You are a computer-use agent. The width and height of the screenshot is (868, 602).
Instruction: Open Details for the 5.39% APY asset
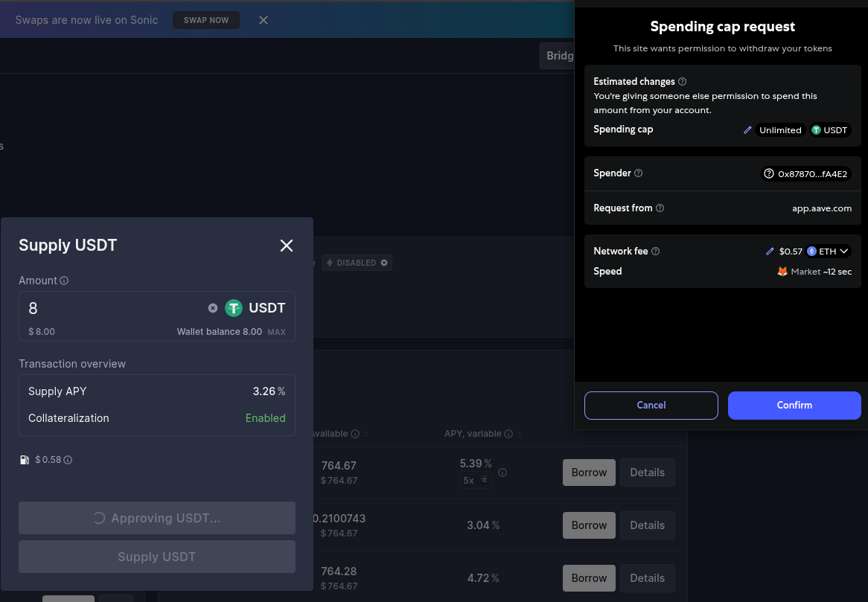[647, 473]
